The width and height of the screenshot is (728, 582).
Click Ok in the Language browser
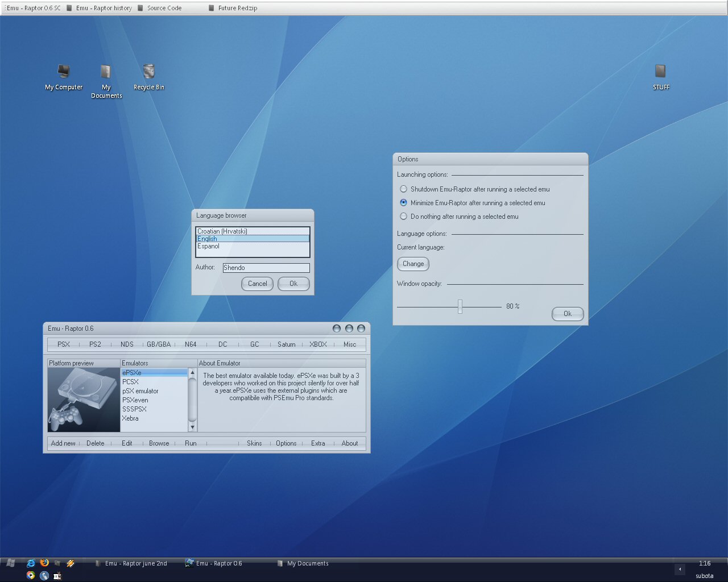(x=293, y=284)
